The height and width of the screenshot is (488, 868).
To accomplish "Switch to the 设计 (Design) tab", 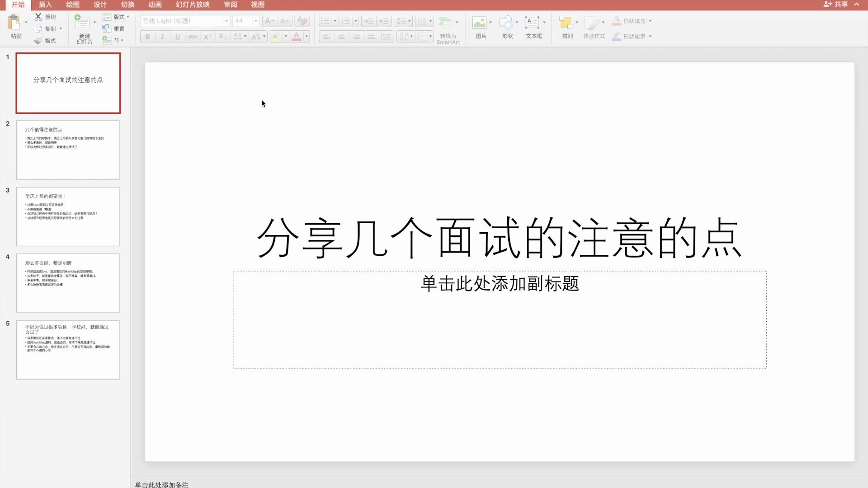I will (100, 5).
